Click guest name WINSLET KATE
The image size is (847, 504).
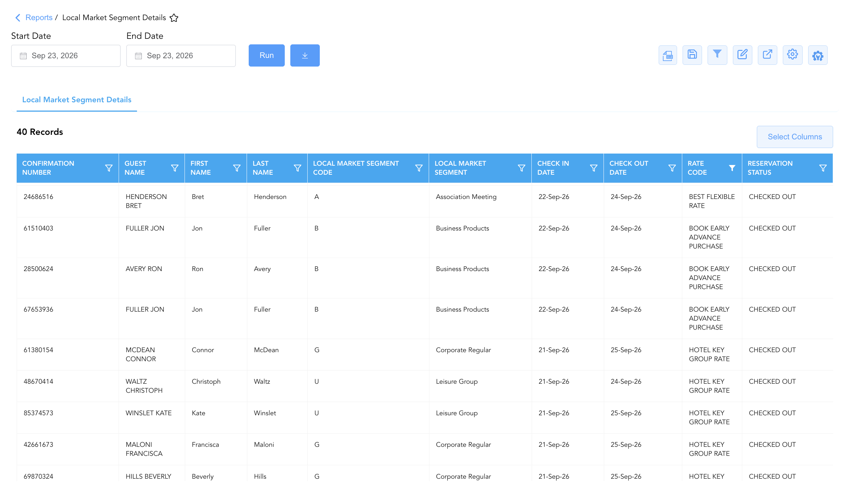tap(149, 413)
